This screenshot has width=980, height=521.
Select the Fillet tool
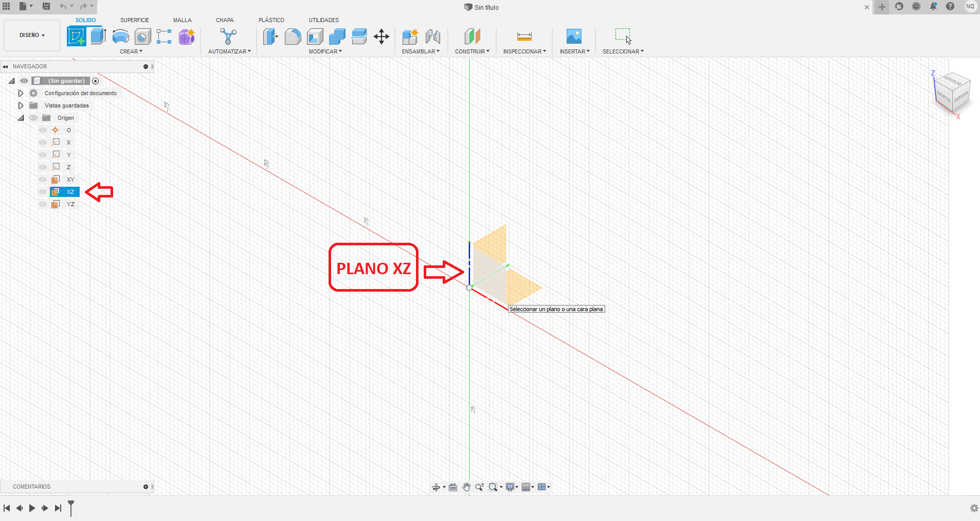pyautogui.click(x=293, y=37)
